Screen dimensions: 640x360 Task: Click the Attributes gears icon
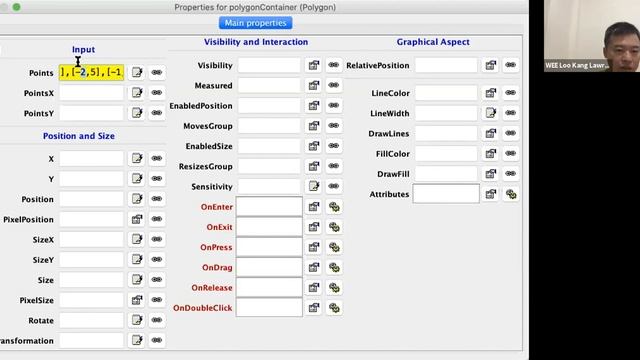tap(511, 194)
